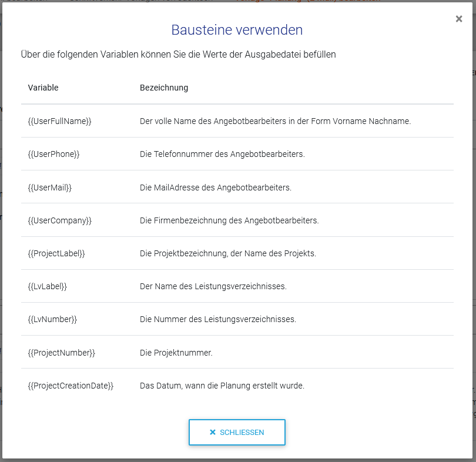Click the {{UserMail}} variable
The height and width of the screenshot is (462, 476).
pyautogui.click(x=50, y=188)
